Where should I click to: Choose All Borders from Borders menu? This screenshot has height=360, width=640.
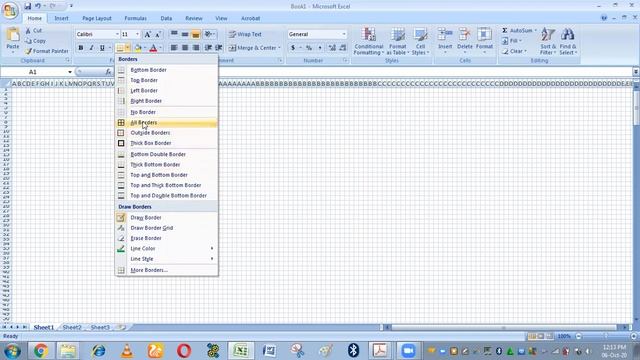tap(167, 122)
